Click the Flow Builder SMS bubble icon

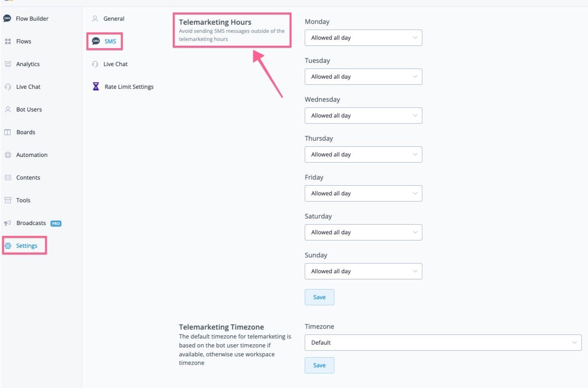click(x=7, y=18)
